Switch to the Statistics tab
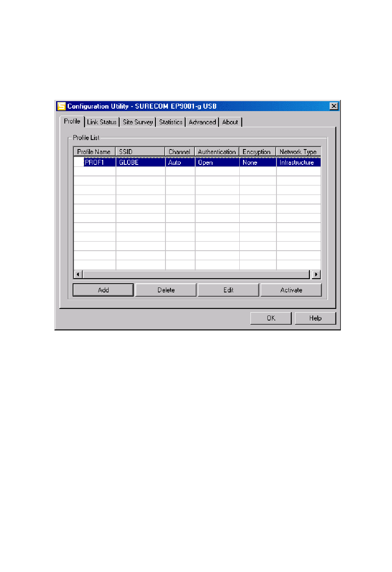This screenshot has height=572, width=392. 171,122
